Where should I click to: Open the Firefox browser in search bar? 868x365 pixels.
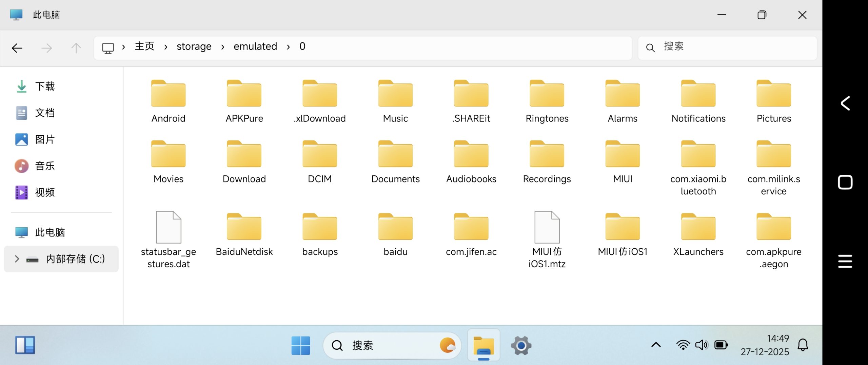pyautogui.click(x=448, y=345)
